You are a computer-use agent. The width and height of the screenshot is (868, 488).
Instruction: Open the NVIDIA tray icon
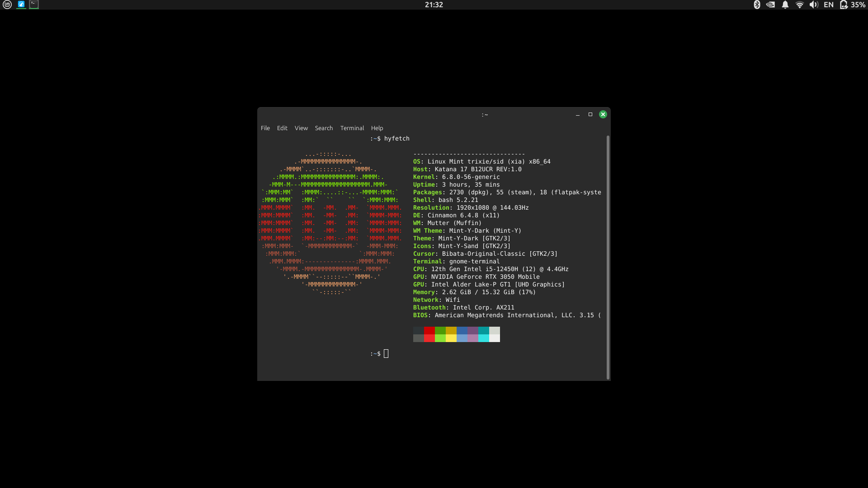click(x=771, y=5)
